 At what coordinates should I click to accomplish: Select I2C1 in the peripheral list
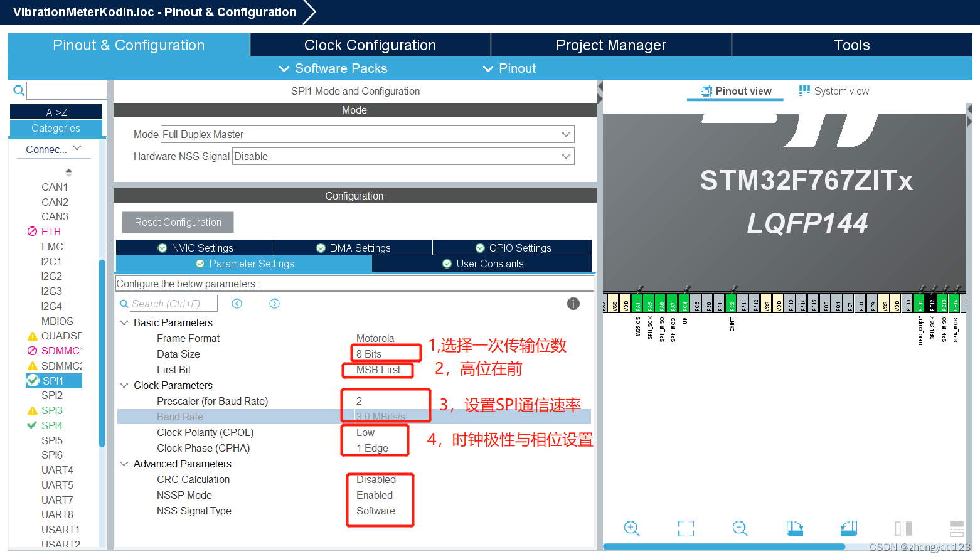tap(51, 262)
